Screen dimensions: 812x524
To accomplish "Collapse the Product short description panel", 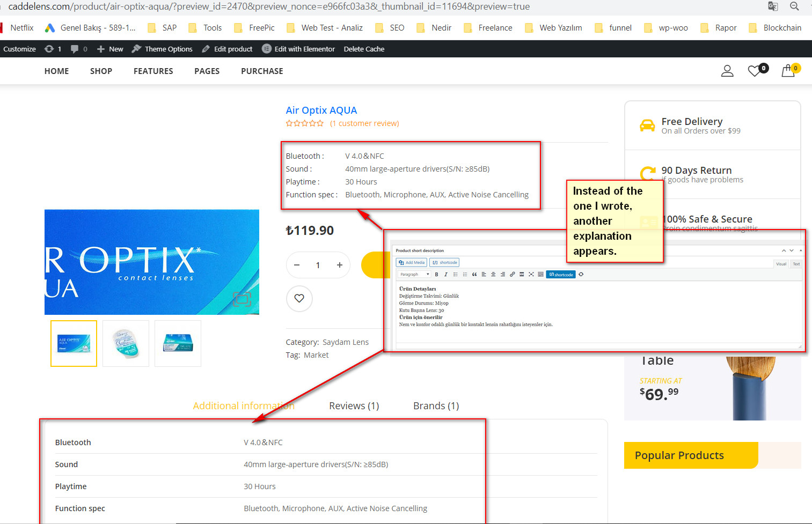I will (800, 250).
